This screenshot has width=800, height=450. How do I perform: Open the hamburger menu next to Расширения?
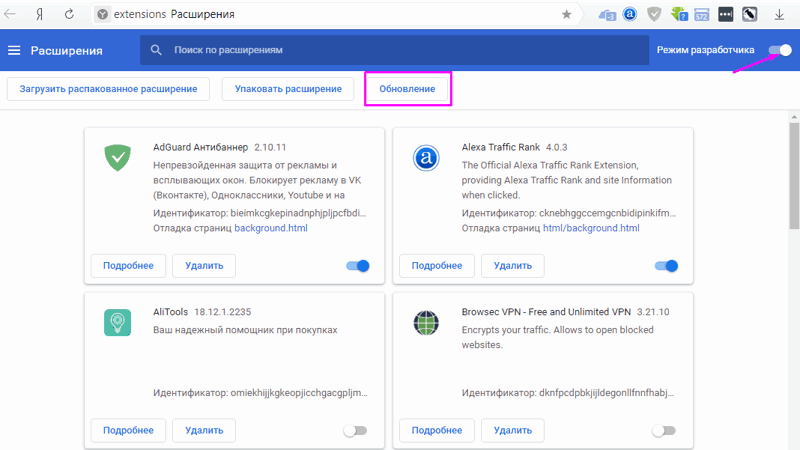coord(14,50)
